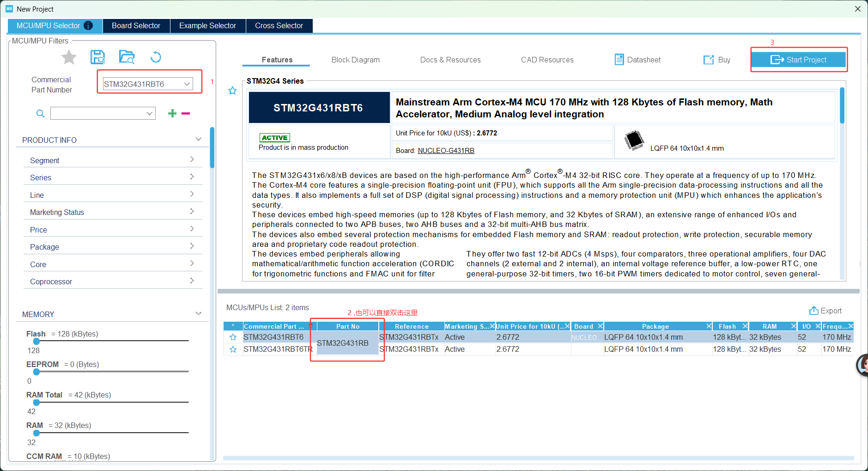Add a filter with the green plus
The width and height of the screenshot is (868, 471).
coord(172,113)
